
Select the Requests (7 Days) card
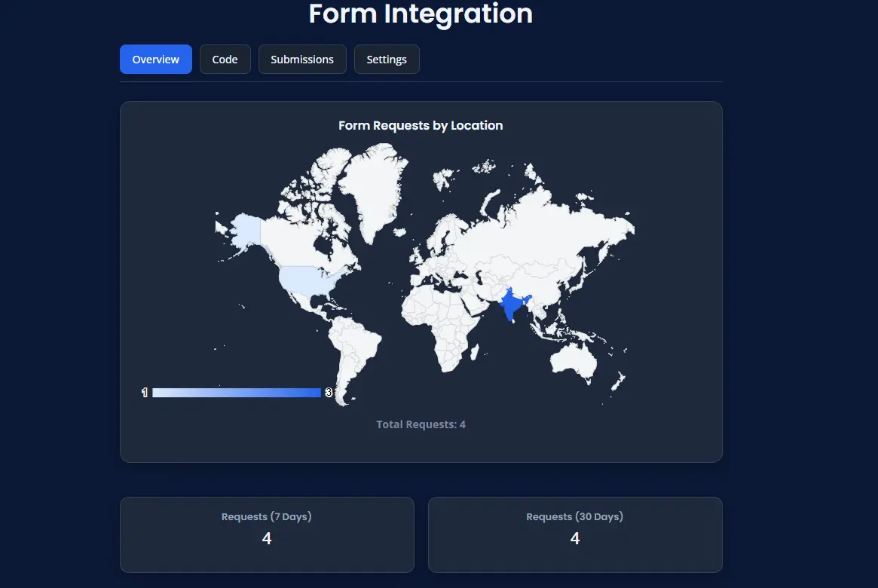coord(267,534)
